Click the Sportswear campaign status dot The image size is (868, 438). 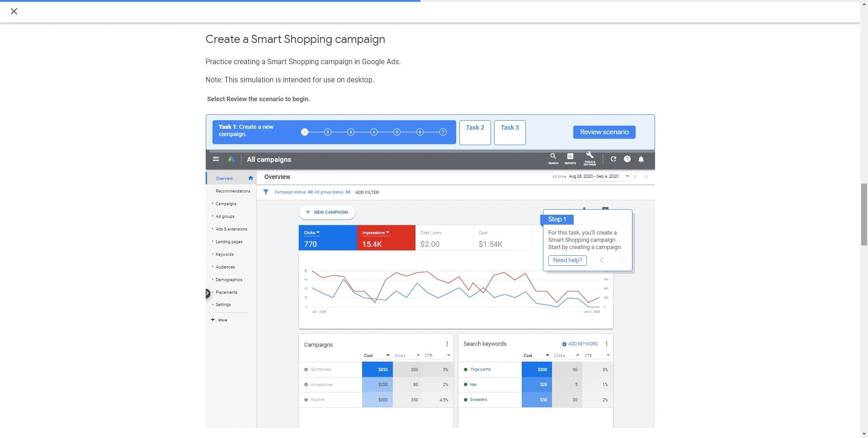pos(306,370)
